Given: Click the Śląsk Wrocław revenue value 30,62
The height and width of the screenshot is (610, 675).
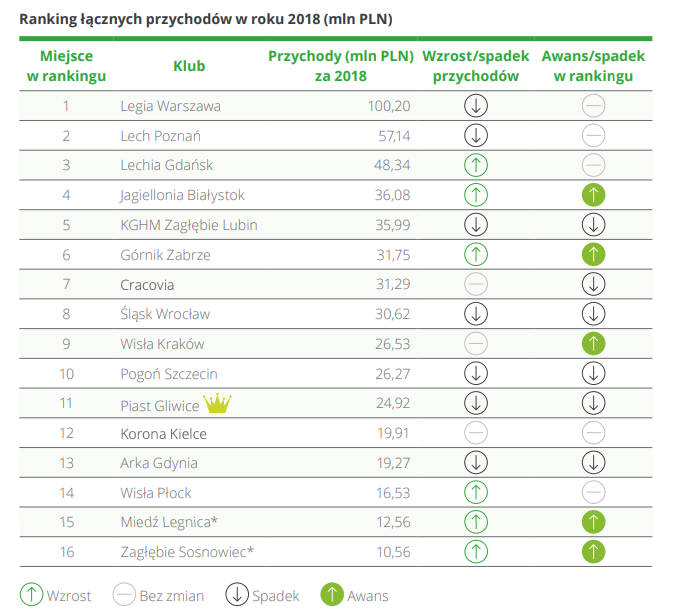Looking at the screenshot, I should pyautogui.click(x=391, y=314).
